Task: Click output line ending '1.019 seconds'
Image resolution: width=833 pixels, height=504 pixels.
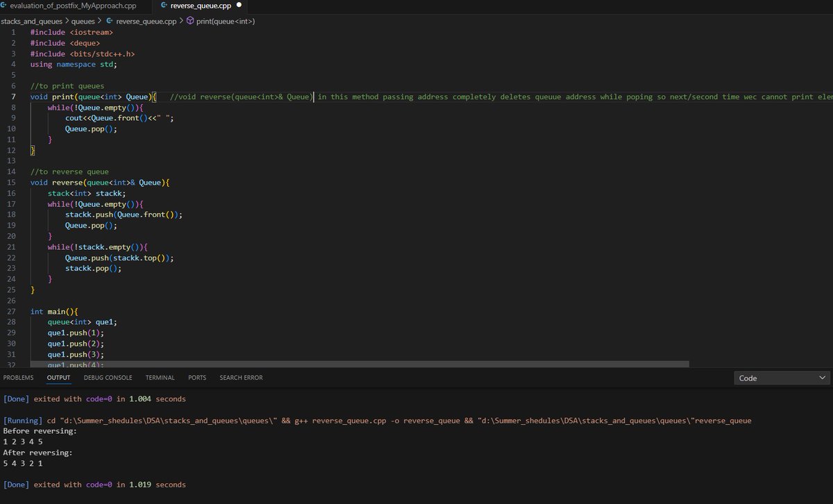Action: click(94, 485)
